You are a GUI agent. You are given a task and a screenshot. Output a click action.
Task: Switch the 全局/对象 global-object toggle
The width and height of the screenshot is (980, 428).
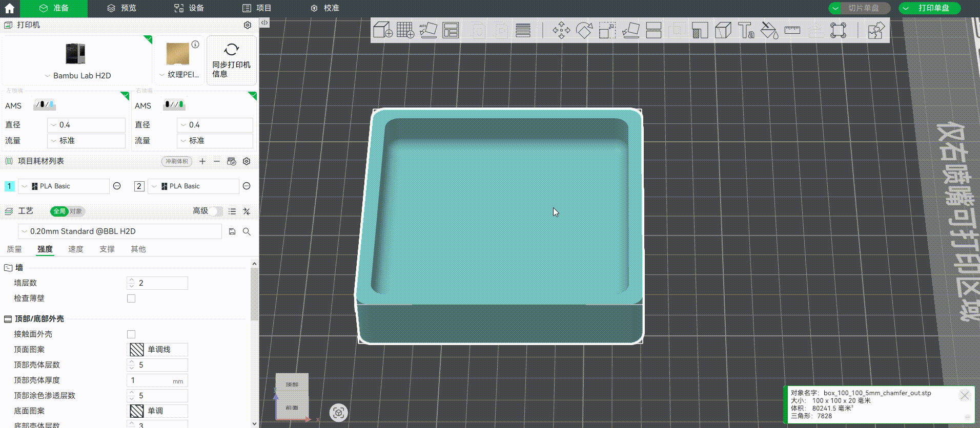[68, 211]
